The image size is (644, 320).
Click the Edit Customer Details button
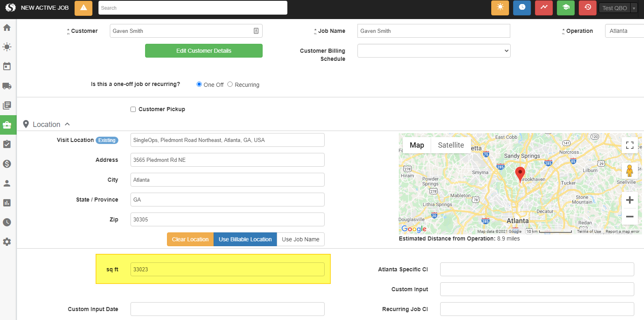pos(204,51)
